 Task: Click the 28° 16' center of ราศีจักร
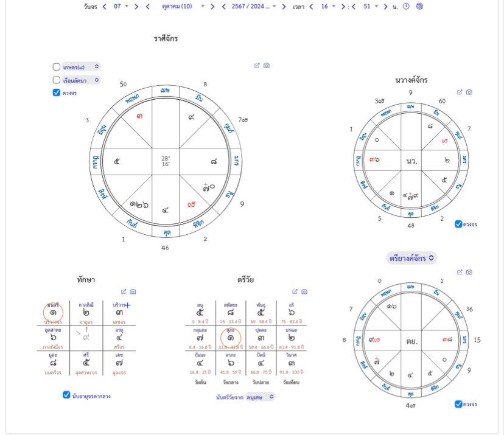[166, 161]
